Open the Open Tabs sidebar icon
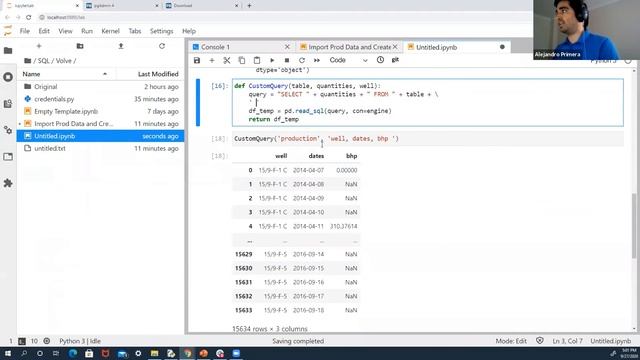Image resolution: width=640 pixels, height=360 pixels. tap(8, 157)
